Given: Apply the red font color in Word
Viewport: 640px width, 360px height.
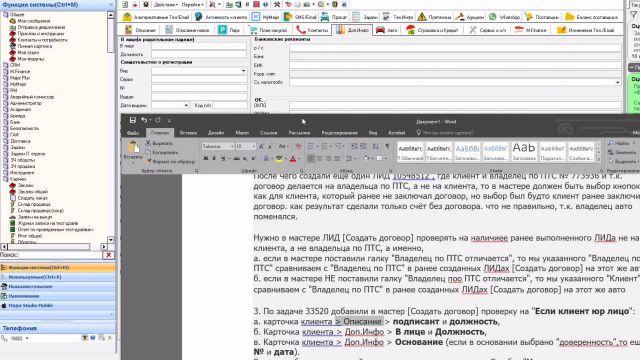Looking at the screenshot, I should 293,158.
